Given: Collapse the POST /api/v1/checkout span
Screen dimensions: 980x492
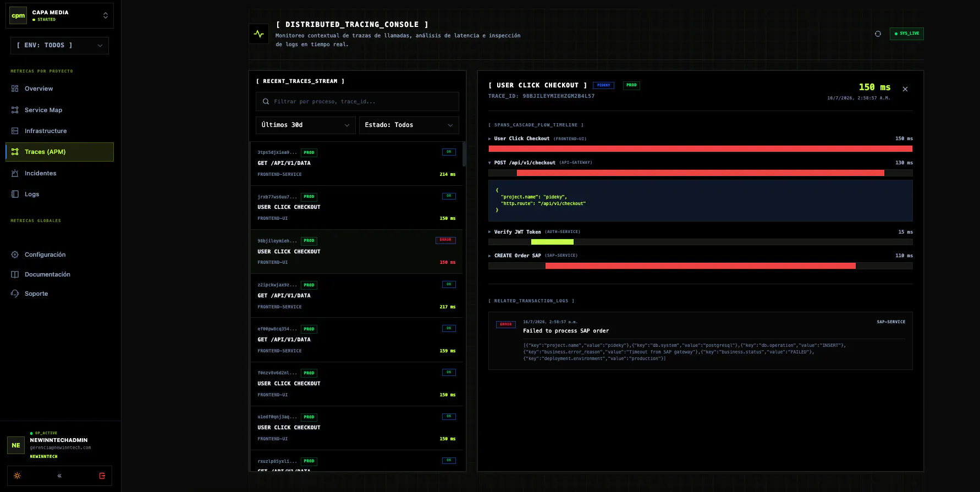Looking at the screenshot, I should pos(490,163).
